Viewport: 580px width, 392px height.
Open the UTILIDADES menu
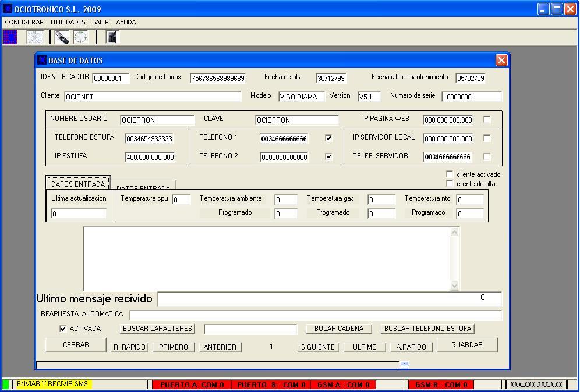(68, 22)
